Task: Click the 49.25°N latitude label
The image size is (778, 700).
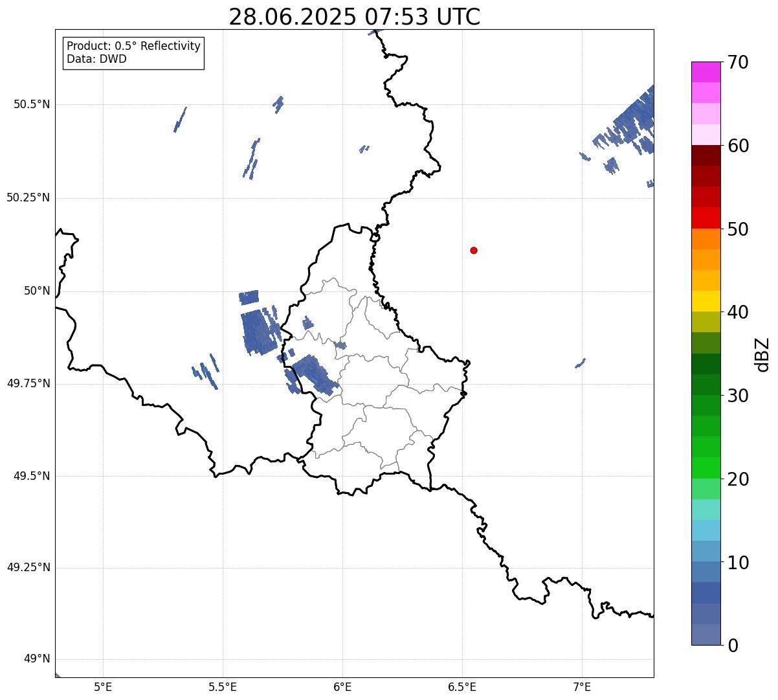Action: click(x=28, y=567)
